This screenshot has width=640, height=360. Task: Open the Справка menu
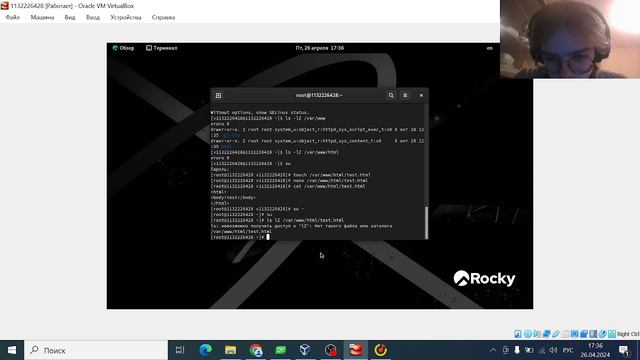click(x=163, y=18)
